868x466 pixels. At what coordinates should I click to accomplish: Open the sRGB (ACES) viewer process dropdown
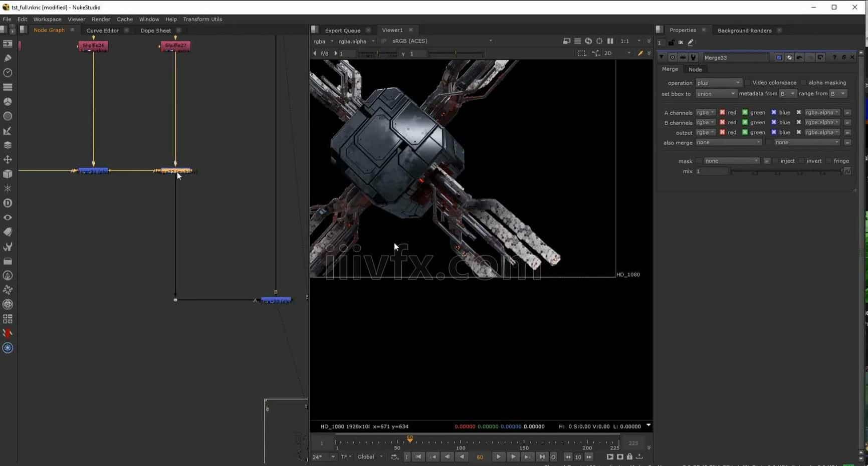click(442, 41)
